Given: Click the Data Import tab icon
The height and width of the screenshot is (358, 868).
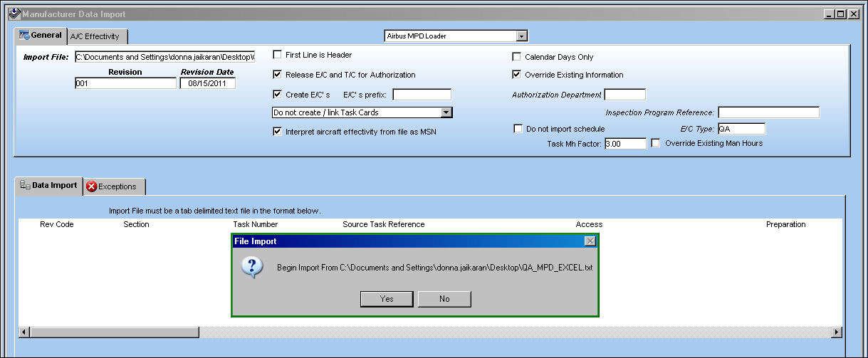Looking at the screenshot, I should click(25, 185).
